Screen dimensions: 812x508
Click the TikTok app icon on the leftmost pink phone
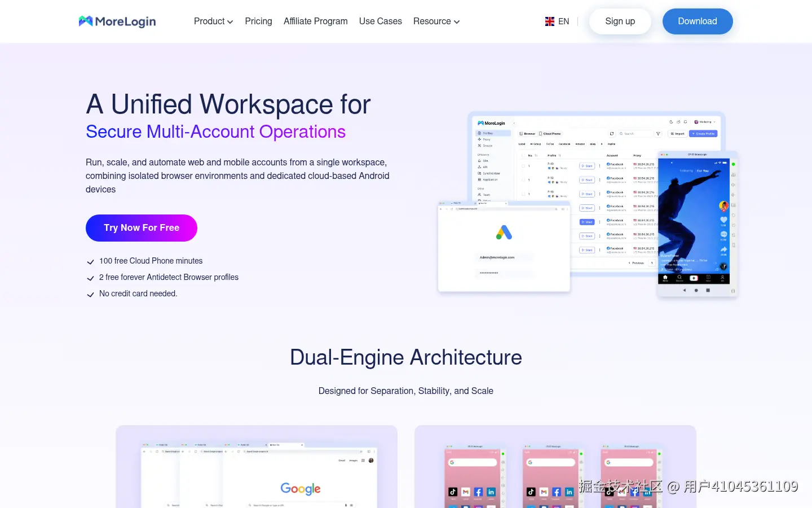coord(453,492)
